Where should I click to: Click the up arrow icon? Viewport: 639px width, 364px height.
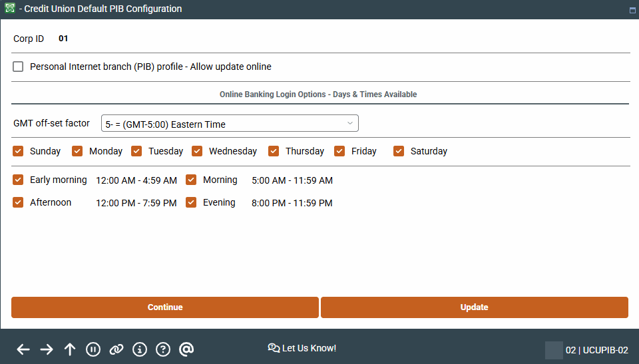(x=70, y=349)
